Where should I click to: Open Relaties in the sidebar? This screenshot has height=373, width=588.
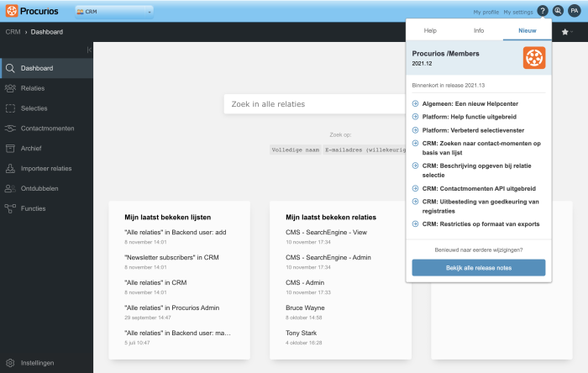click(46, 88)
